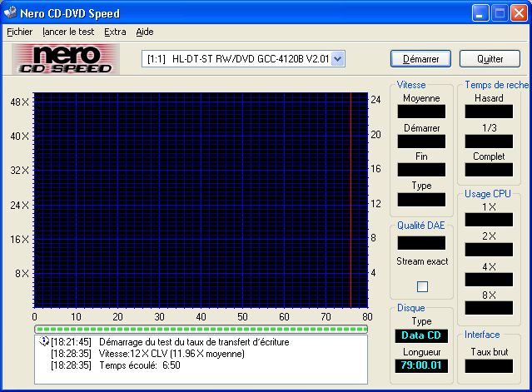Open the Extra menu
Viewport: 532px width, 392px height.
115,32
